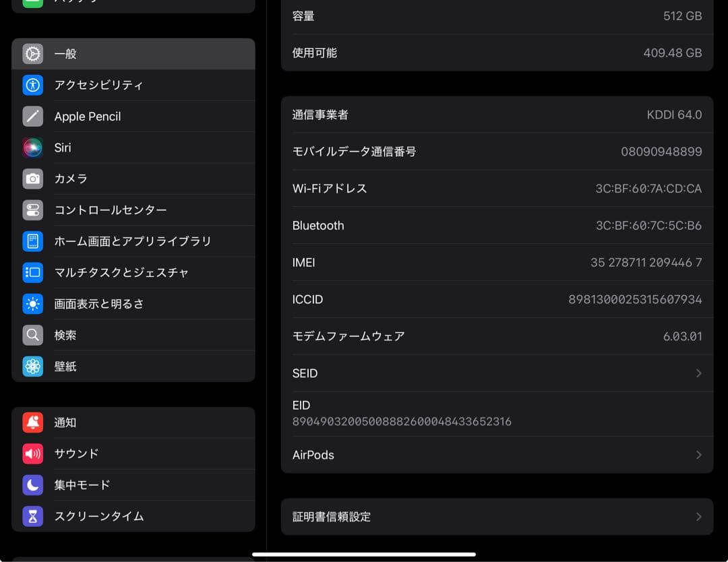728x562 pixels.
Task: Open 証明書信頼設定 chevron
Action: [x=698, y=517]
